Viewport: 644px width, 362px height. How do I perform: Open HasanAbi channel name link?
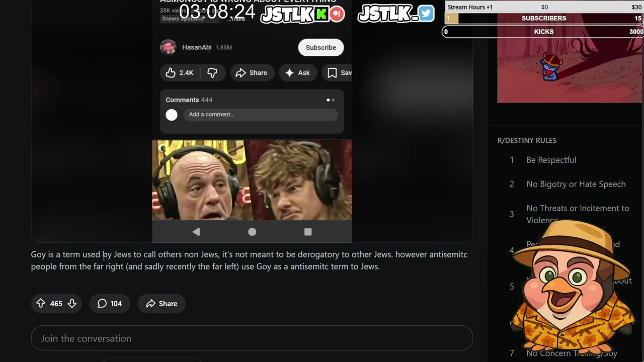tap(197, 47)
